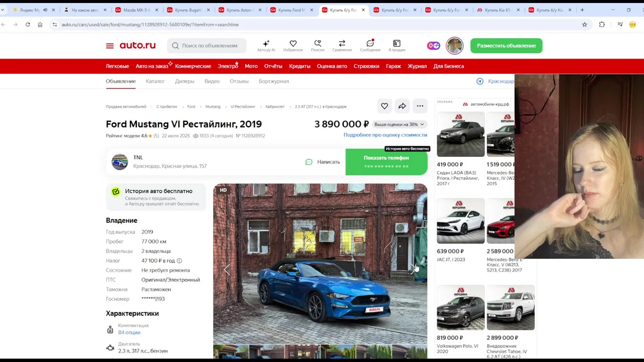Image resolution: width=644 pixels, height=362 pixels.
Task: Click Написать to message seller
Action: (x=323, y=162)
